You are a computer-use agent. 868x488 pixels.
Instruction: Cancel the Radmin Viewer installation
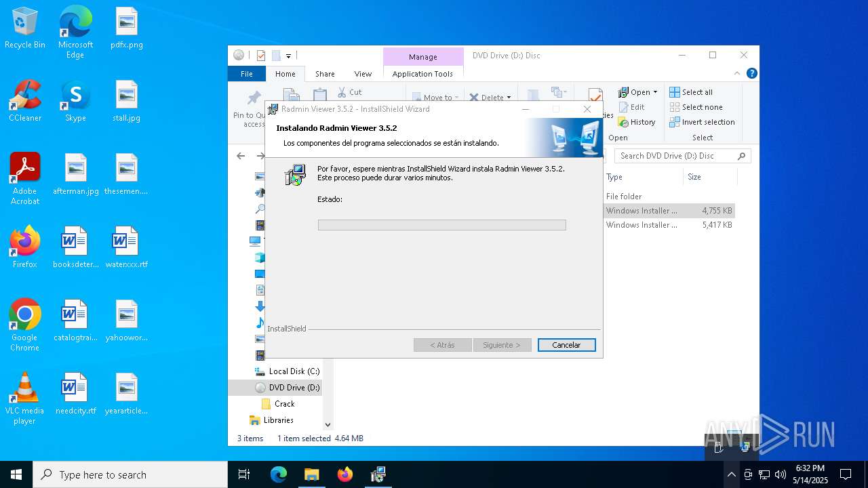[x=566, y=345]
